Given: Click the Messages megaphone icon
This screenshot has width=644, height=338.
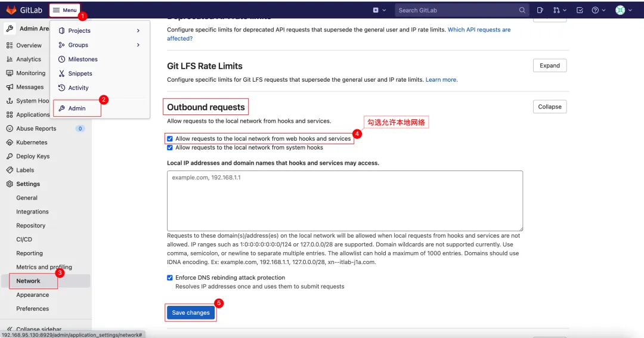Looking at the screenshot, I should [x=10, y=87].
